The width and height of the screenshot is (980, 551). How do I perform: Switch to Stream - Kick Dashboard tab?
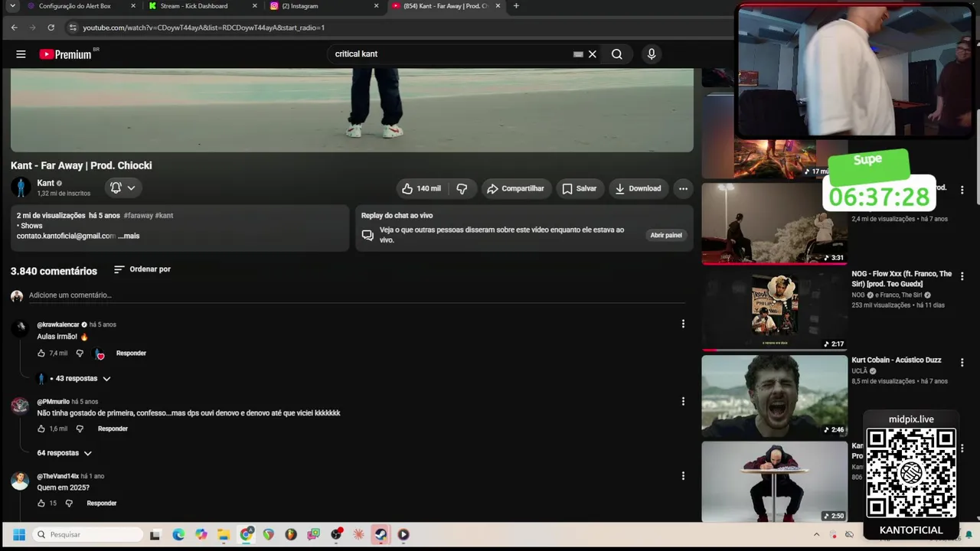(202, 6)
